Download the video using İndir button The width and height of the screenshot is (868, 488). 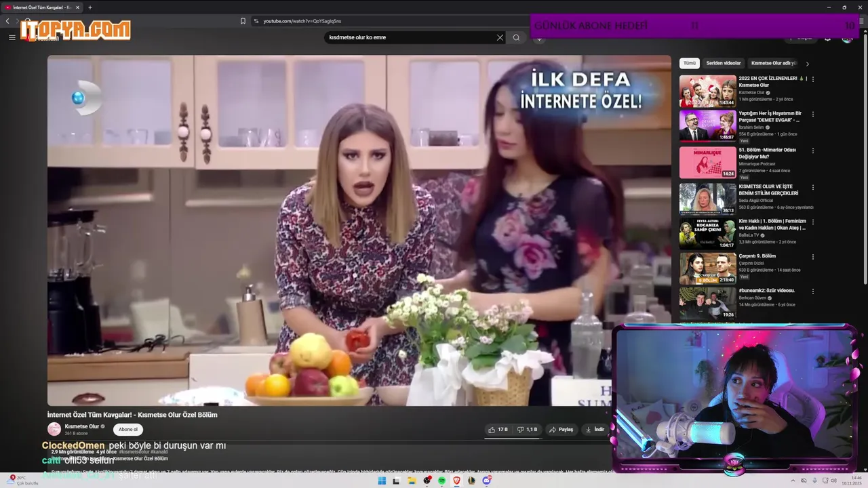pyautogui.click(x=595, y=429)
